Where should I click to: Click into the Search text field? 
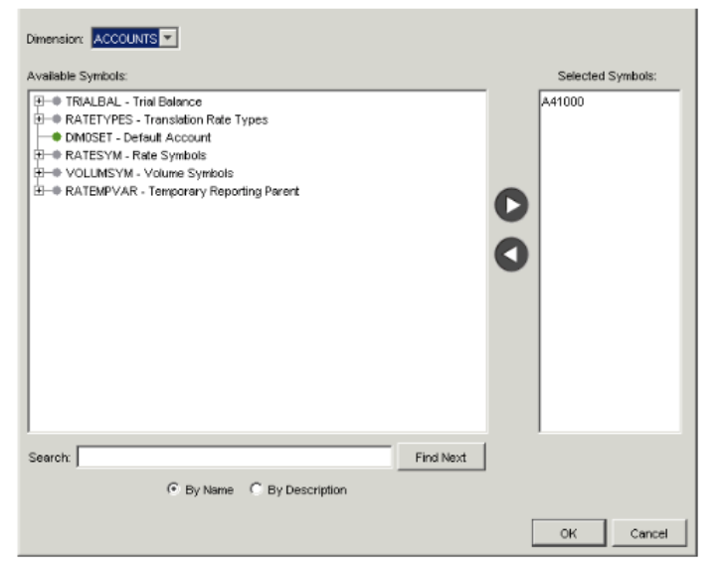coord(235,458)
